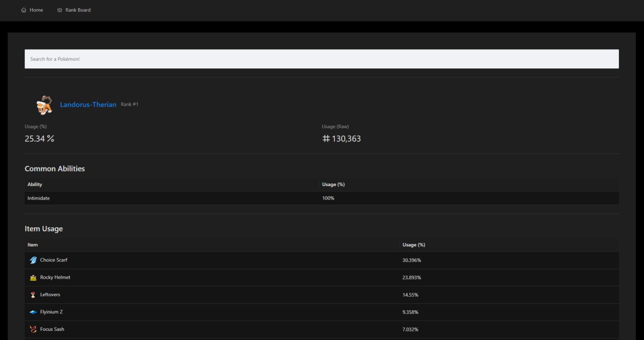Click the 'Rank #1' label
The width and height of the screenshot is (644, 340).
tap(129, 104)
